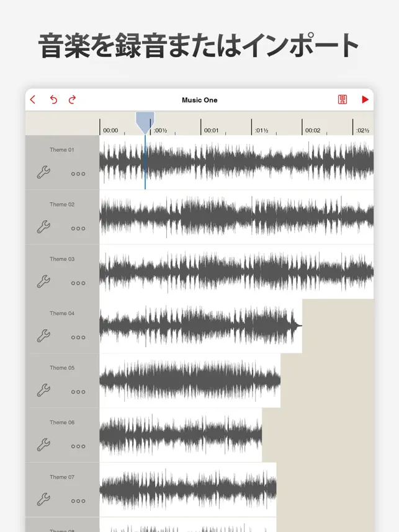Open Theme 05 wrench settings
The height and width of the screenshot is (532, 399).
(x=43, y=390)
